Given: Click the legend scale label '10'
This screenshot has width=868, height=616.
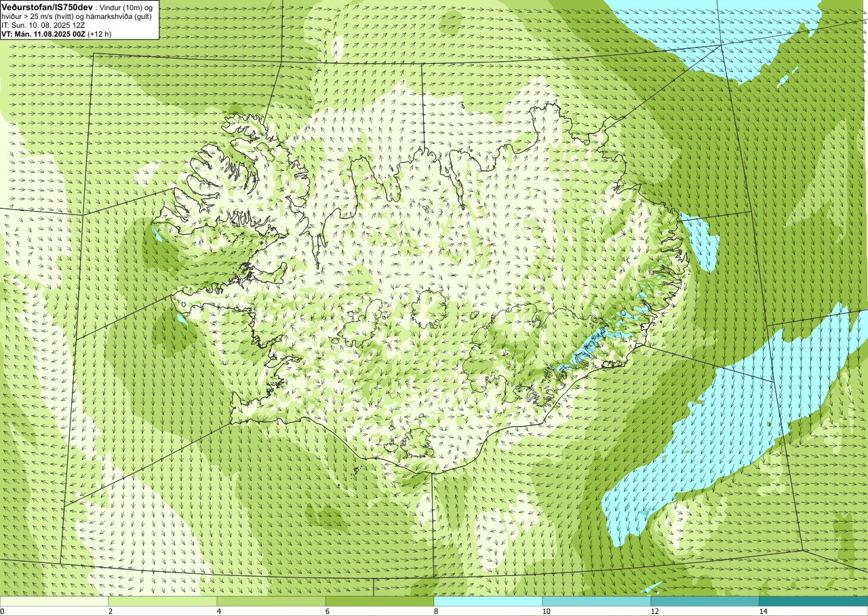Looking at the screenshot, I should [547, 611].
